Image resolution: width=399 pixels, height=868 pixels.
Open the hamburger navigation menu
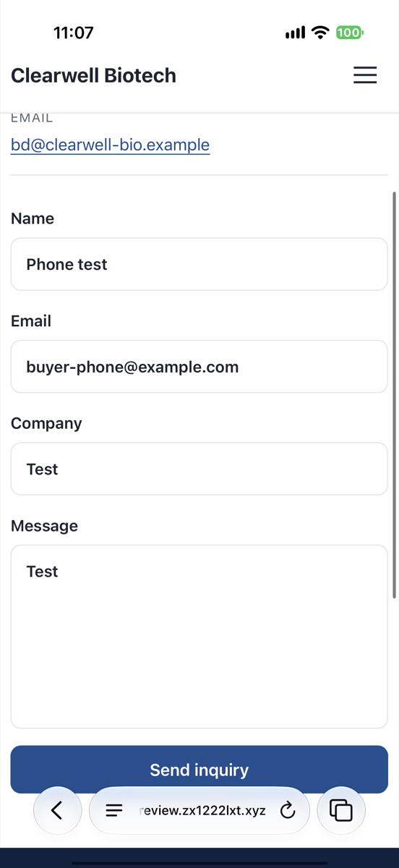tap(365, 75)
